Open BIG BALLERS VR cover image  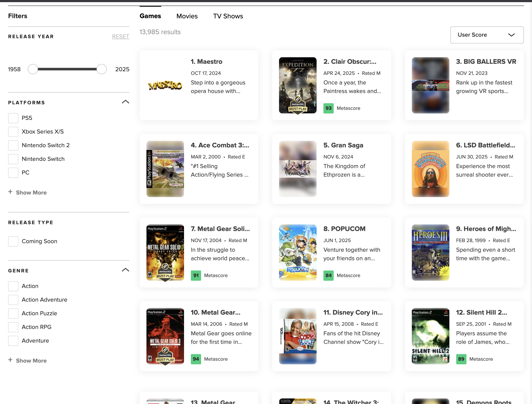point(430,85)
